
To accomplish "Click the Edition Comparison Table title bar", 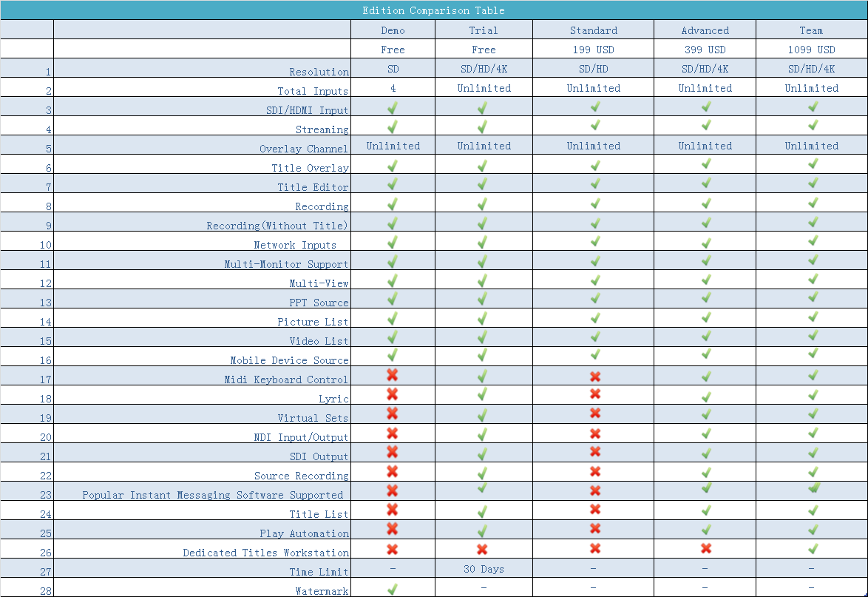I will (x=434, y=10).
